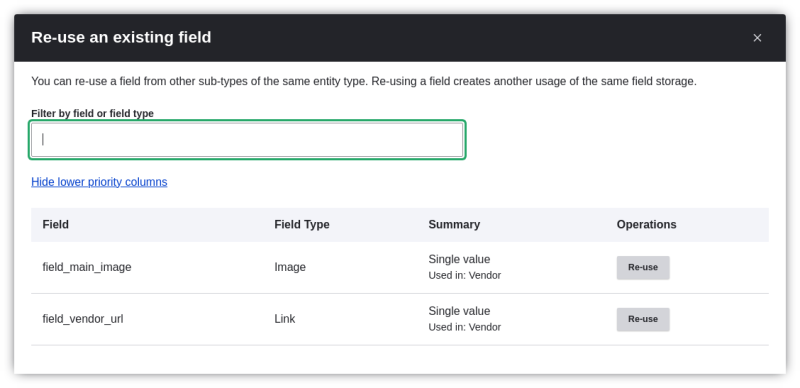
Task: Click the Link field type cell
Action: pos(285,319)
